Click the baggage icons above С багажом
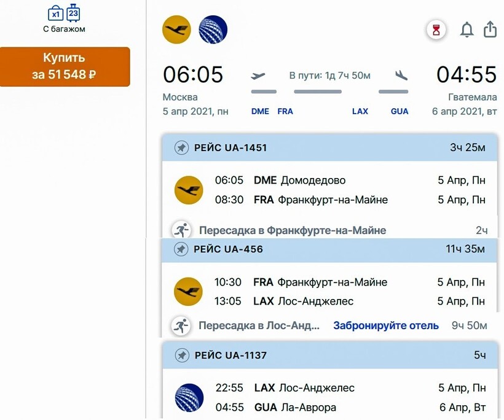The height and width of the screenshot is (420, 504). click(64, 13)
